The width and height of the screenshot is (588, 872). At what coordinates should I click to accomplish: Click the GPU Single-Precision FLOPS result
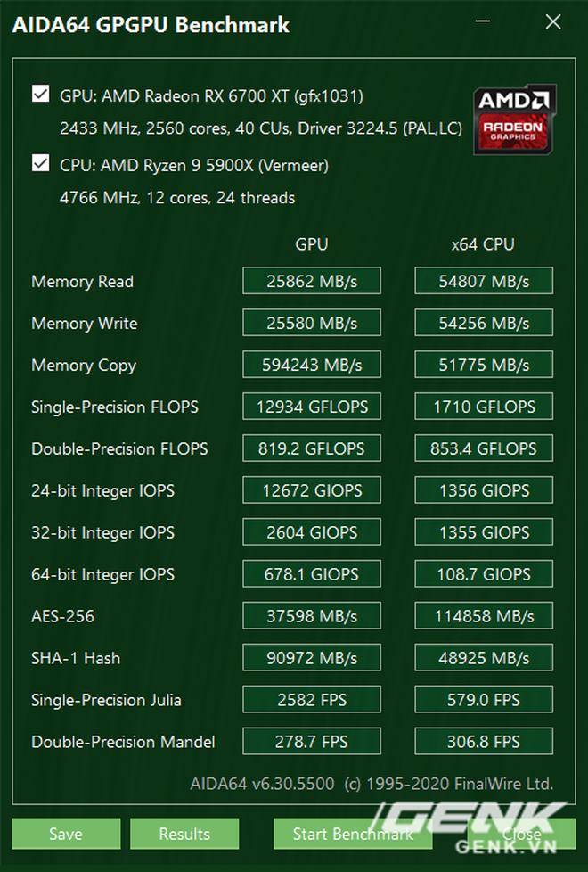pos(312,407)
